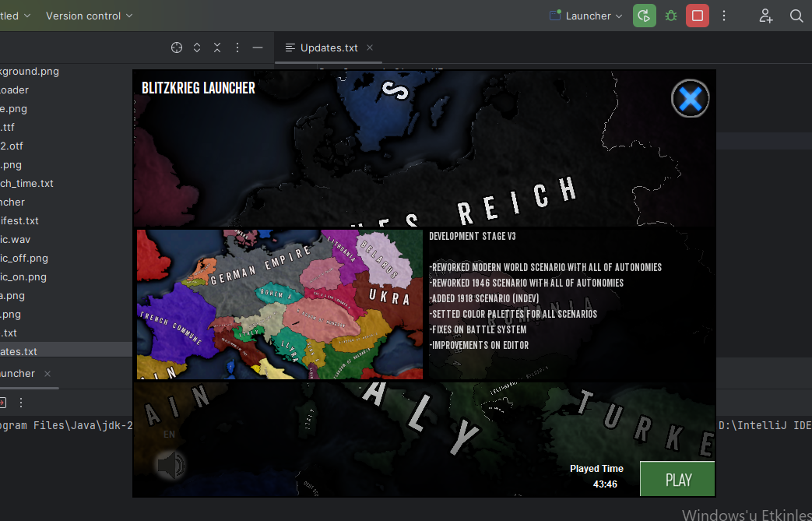Expand all items in project tree
Viewport: 812px width, 521px height.
coord(197,48)
